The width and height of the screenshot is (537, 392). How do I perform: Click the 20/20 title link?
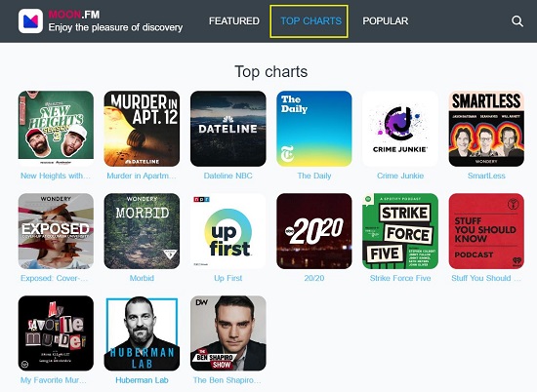click(x=314, y=278)
